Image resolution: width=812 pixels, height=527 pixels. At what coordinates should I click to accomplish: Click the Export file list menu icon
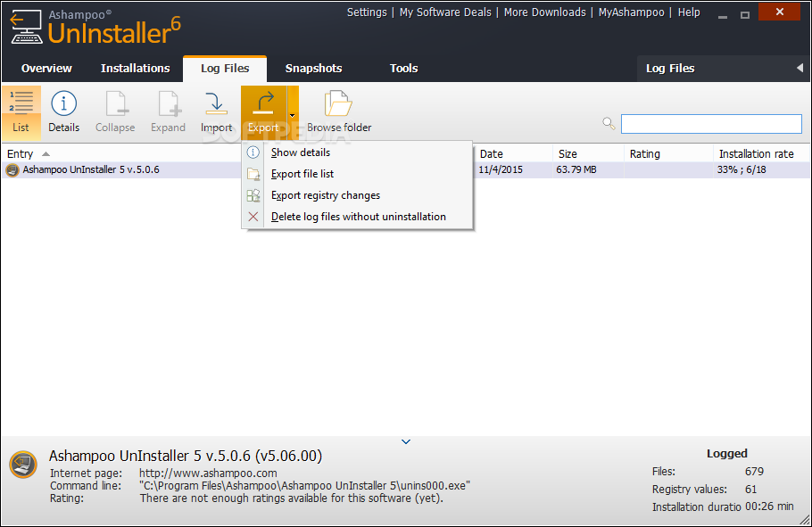click(253, 174)
